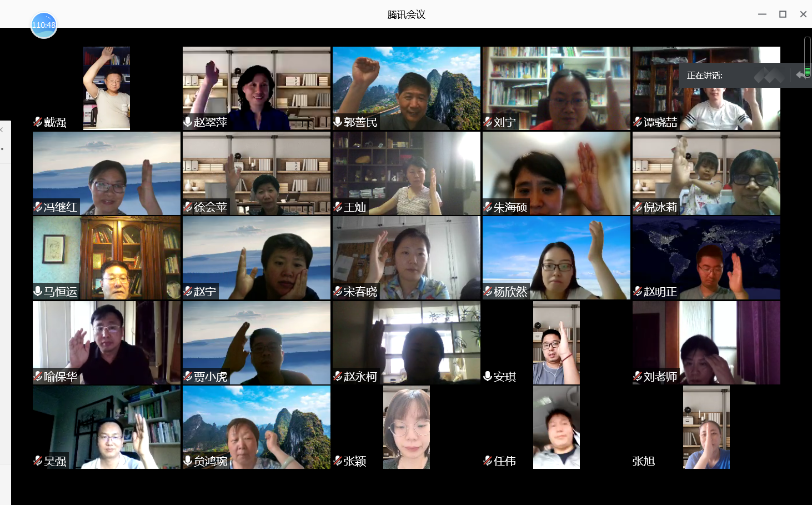Image resolution: width=812 pixels, height=505 pixels.
Task: Click 马恒运's active microphone icon
Action: pyautogui.click(x=38, y=291)
